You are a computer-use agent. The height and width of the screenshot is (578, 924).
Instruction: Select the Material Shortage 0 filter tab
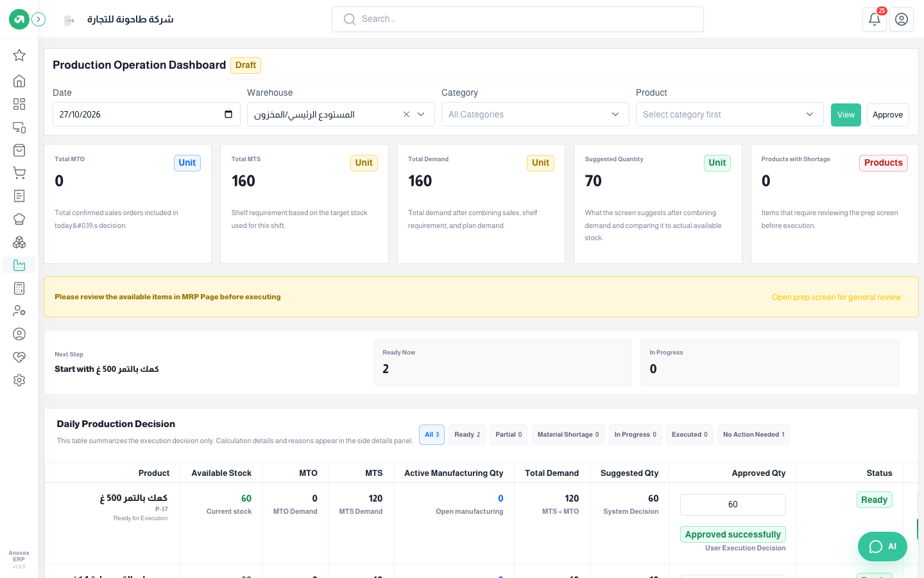[x=568, y=435]
